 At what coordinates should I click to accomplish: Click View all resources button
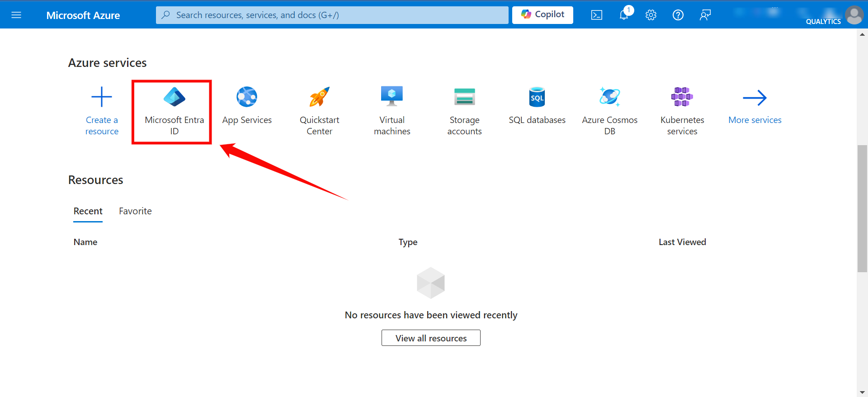click(431, 338)
